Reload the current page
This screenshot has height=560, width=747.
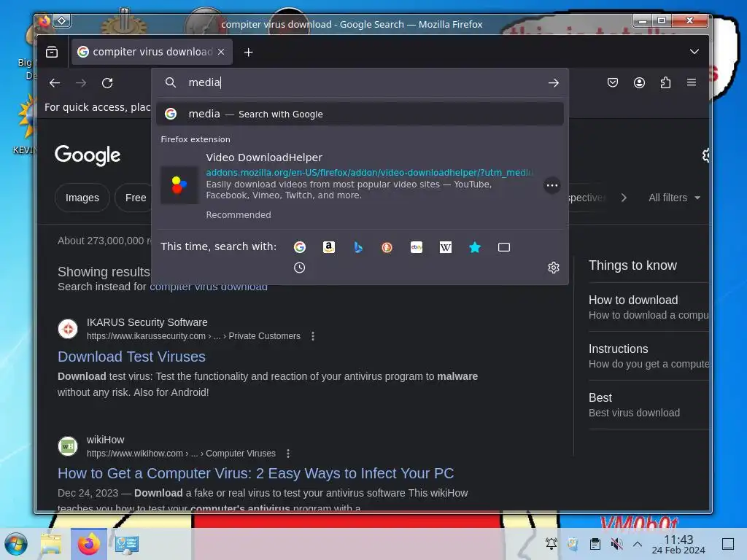click(x=107, y=83)
